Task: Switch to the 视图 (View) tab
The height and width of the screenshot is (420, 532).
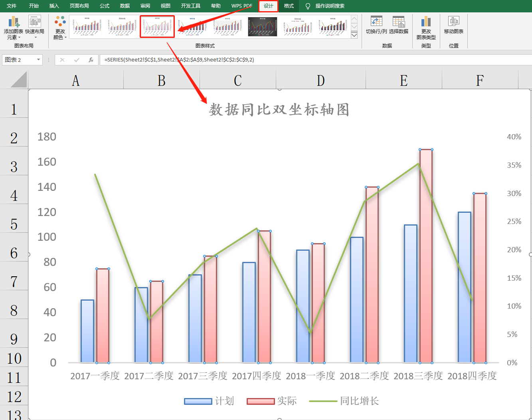Action: (165, 6)
